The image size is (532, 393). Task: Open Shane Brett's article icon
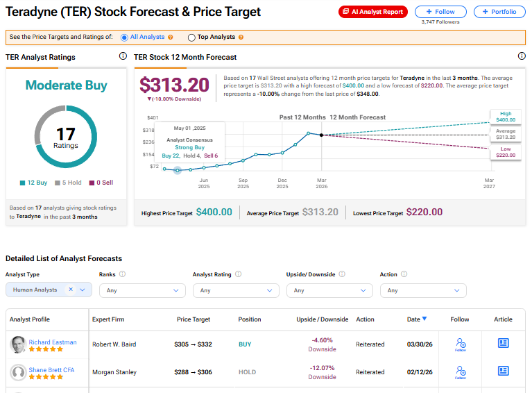pos(504,371)
